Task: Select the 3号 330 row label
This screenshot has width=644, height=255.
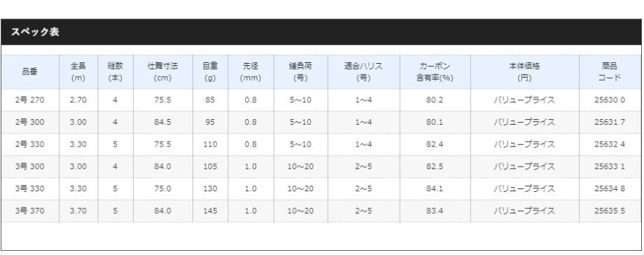Action: pyautogui.click(x=30, y=188)
